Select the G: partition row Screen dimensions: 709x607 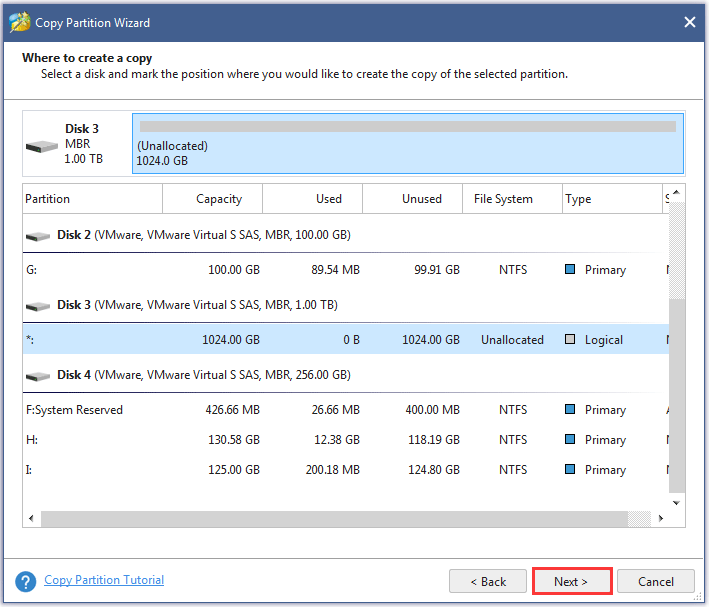346,270
